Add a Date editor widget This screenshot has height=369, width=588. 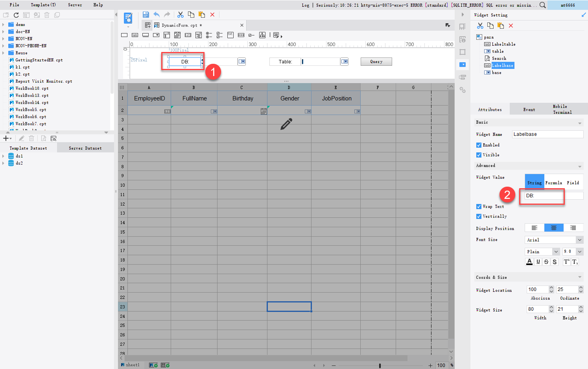coord(177,35)
